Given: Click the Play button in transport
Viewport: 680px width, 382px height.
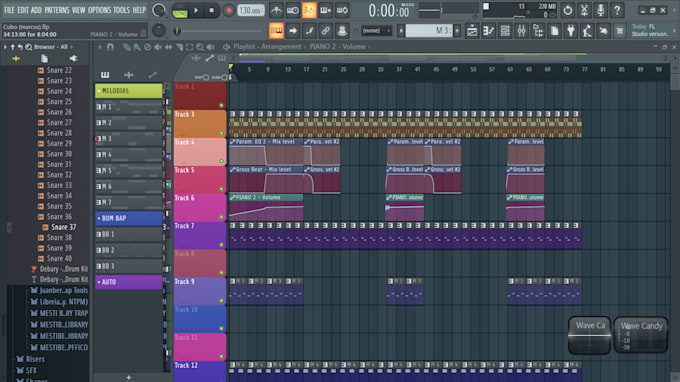Looking at the screenshot, I should 196,10.
